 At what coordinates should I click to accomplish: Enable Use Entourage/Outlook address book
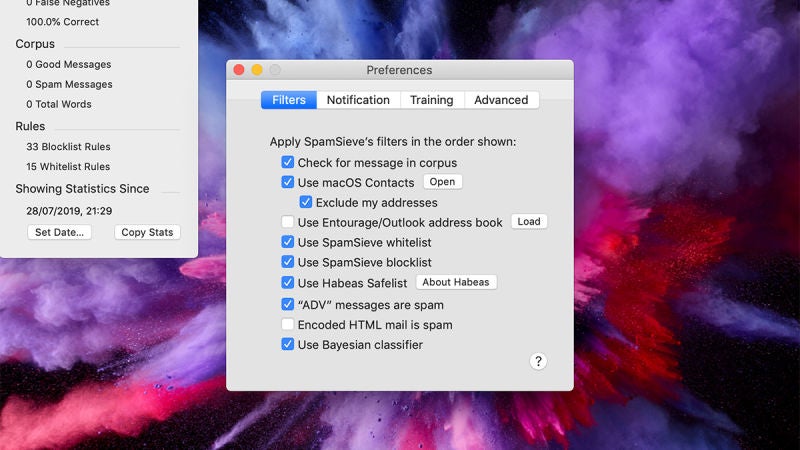[288, 222]
